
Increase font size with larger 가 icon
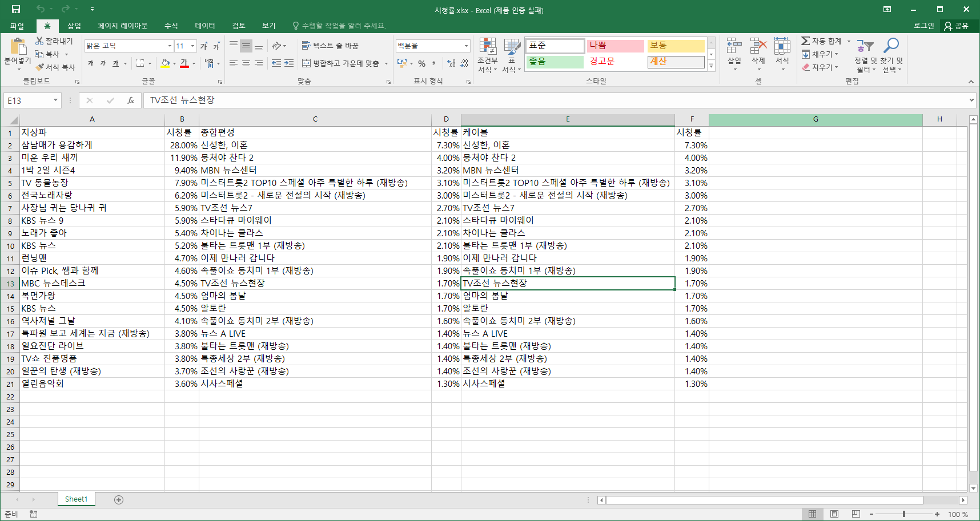click(x=204, y=46)
